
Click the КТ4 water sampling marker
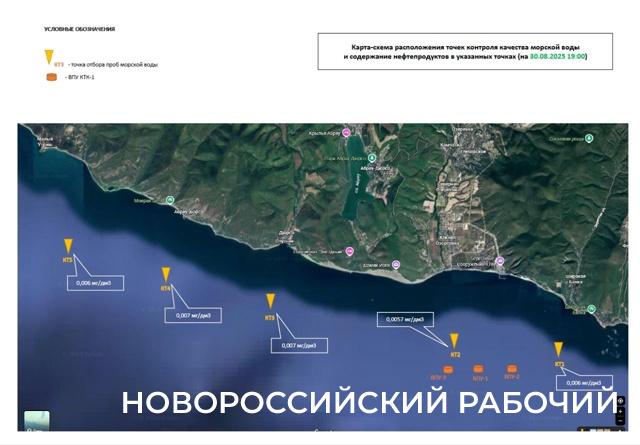pos(165,274)
